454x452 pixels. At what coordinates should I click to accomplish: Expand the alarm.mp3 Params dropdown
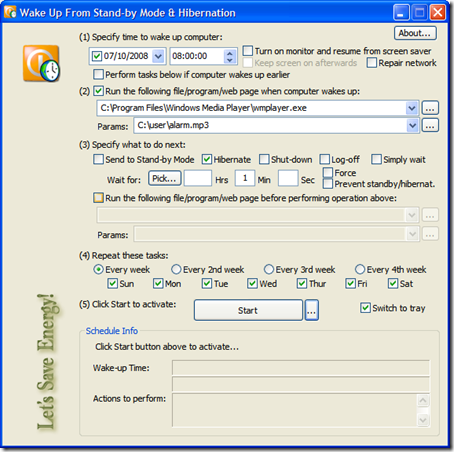tap(412, 125)
